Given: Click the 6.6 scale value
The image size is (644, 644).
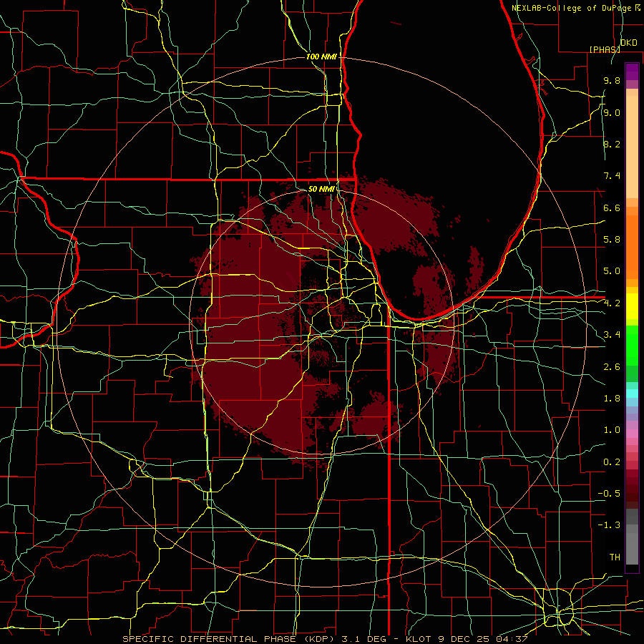Looking at the screenshot, I should click(x=612, y=208).
